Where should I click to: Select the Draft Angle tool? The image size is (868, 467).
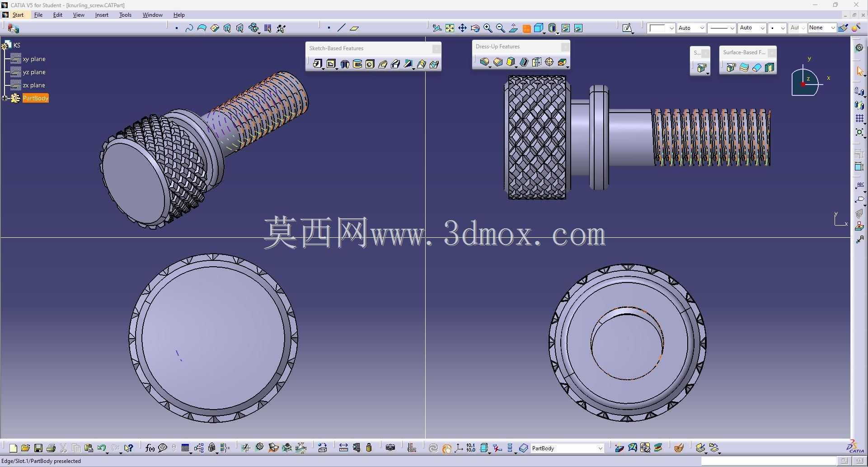pos(511,62)
